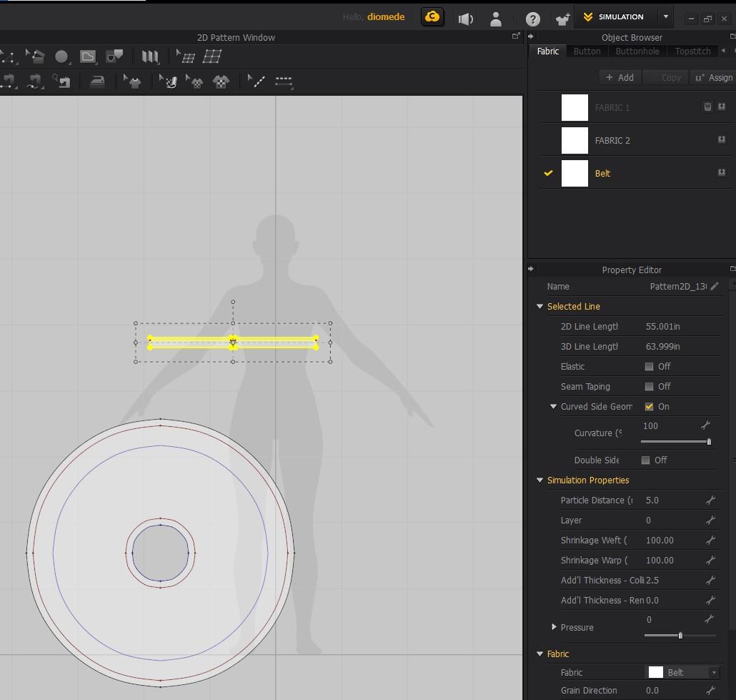Click the Add fabric button
Viewport: 736px width, 700px height.
(x=620, y=77)
